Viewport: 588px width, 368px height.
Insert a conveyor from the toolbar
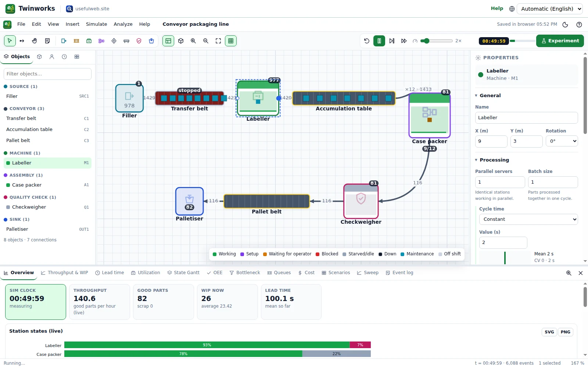pos(76,41)
